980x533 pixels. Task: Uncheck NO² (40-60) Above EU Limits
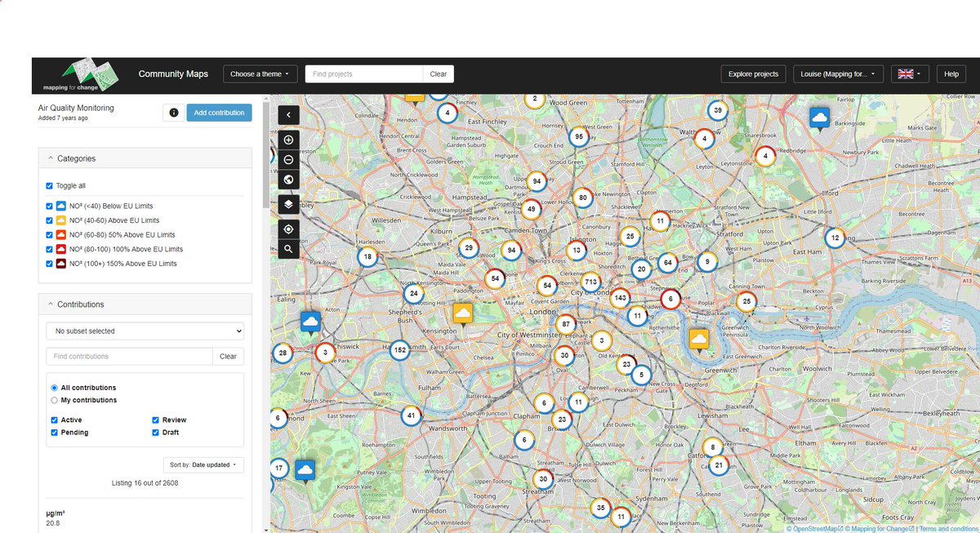[x=50, y=220]
